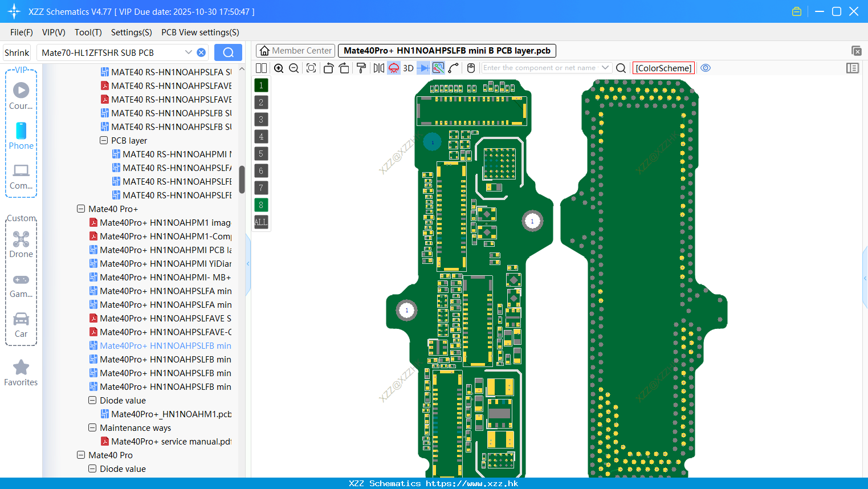The width and height of the screenshot is (868, 489).
Task: Click the yellow VIP gift icon in title bar
Action: pos(797,11)
